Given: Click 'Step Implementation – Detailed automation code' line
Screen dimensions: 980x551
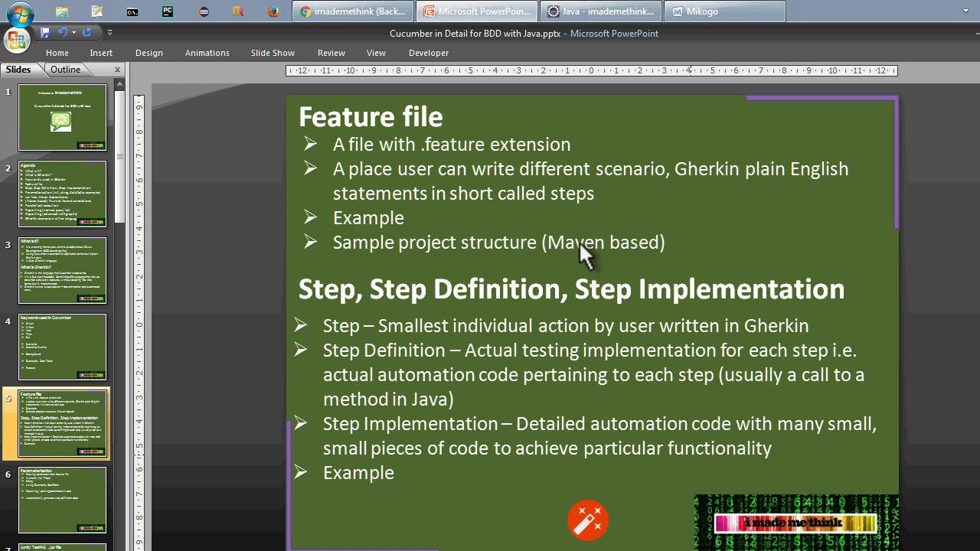Looking at the screenshot, I should [599, 423].
